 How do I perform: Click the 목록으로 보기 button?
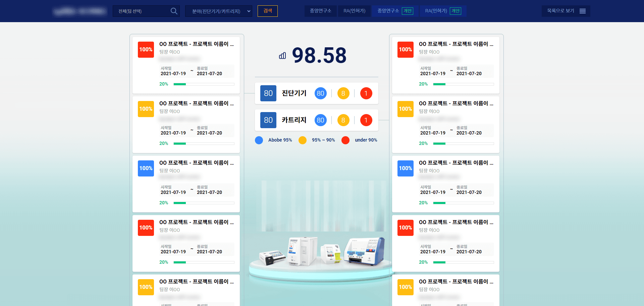click(x=566, y=11)
